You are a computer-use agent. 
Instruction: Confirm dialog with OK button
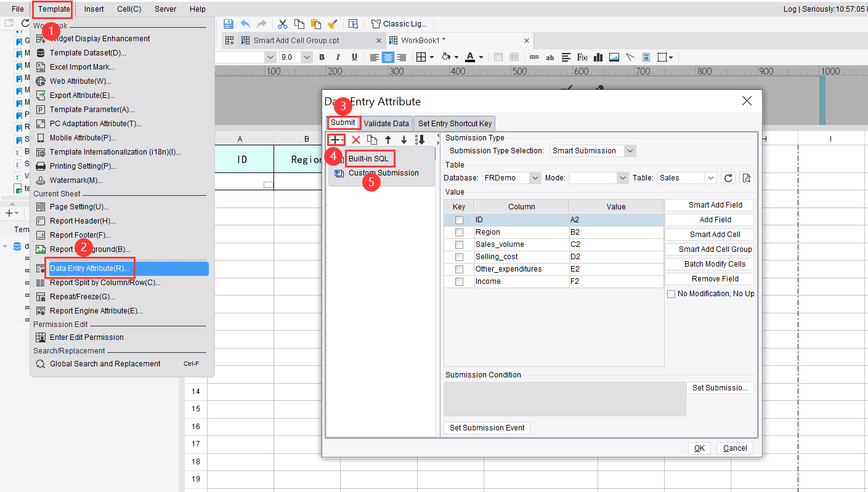699,448
